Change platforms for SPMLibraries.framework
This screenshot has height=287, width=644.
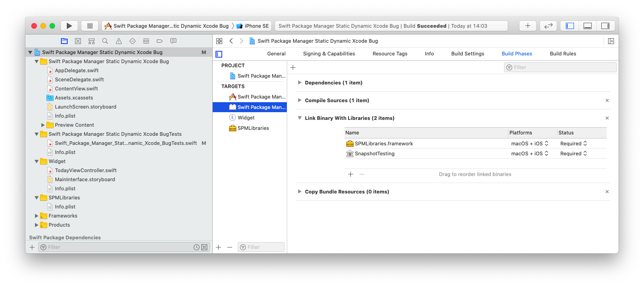pos(530,143)
